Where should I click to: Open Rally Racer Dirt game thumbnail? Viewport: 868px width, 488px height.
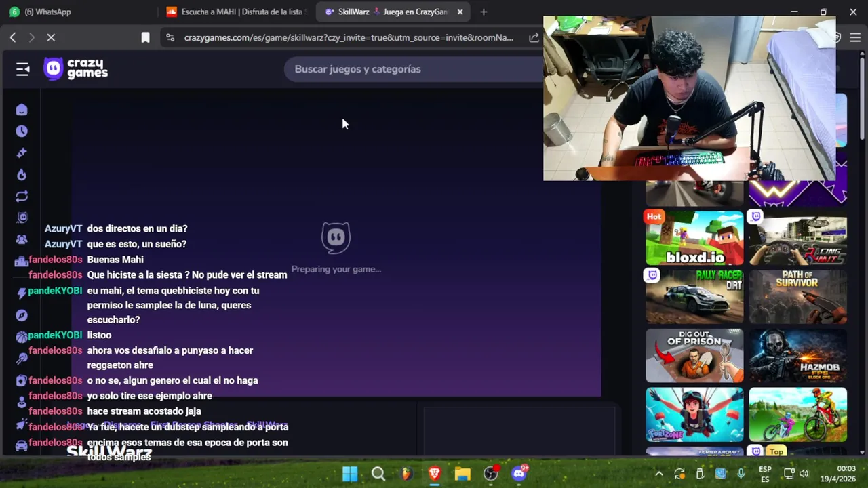pyautogui.click(x=694, y=296)
